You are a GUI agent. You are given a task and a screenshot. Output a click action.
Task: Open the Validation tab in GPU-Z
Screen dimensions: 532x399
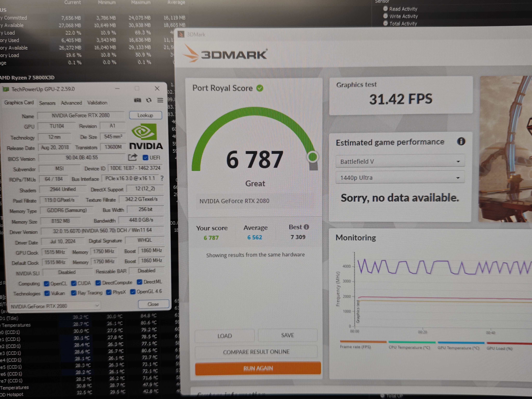(97, 103)
